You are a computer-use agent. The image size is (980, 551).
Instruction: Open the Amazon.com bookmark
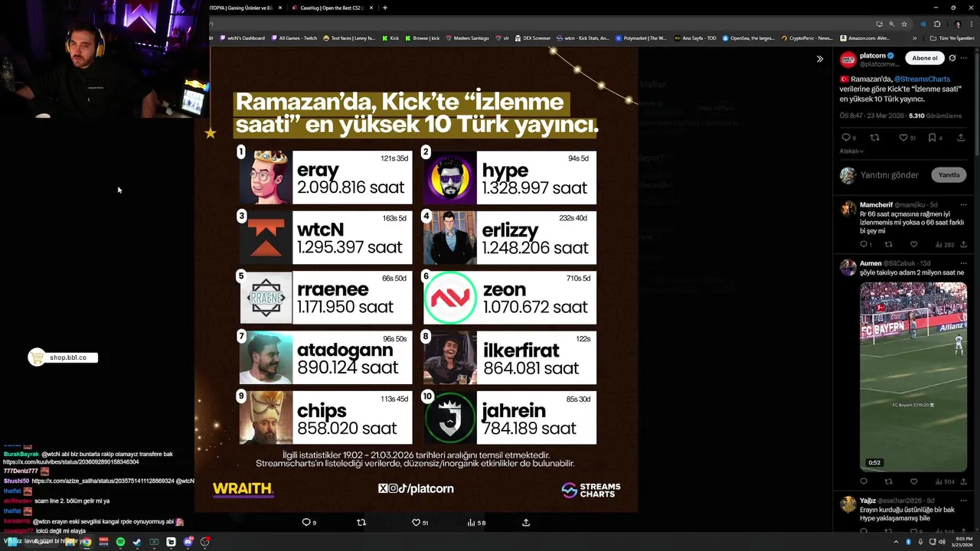click(x=866, y=38)
